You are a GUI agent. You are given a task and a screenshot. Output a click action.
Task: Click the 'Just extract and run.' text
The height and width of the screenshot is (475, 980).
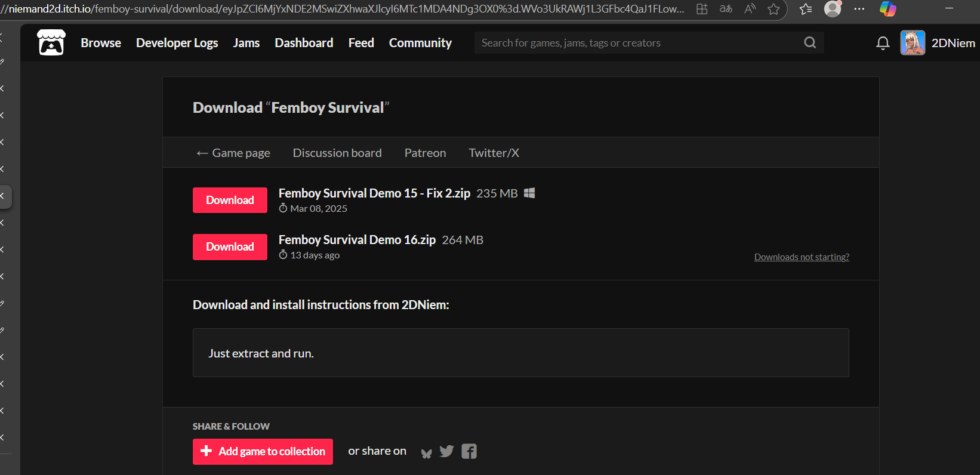click(261, 353)
